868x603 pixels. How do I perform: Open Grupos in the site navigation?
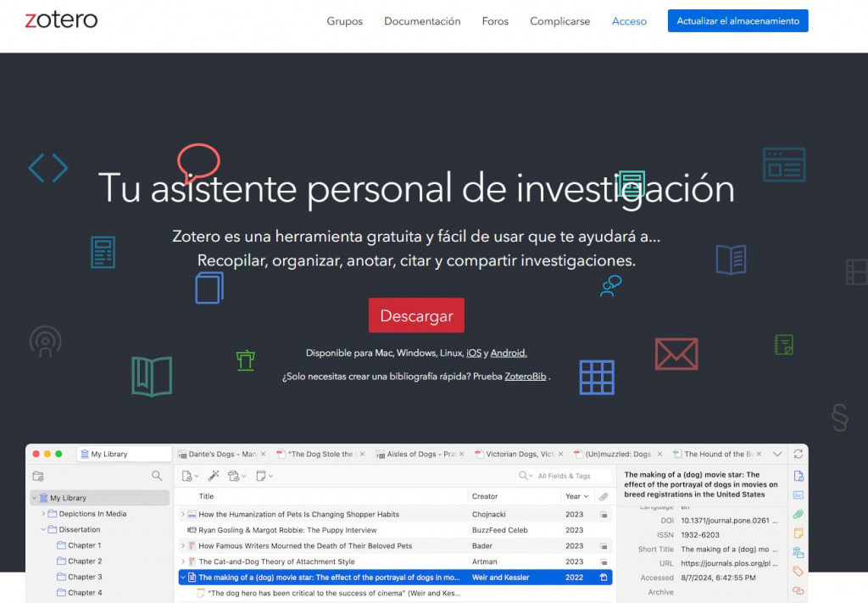344,21
